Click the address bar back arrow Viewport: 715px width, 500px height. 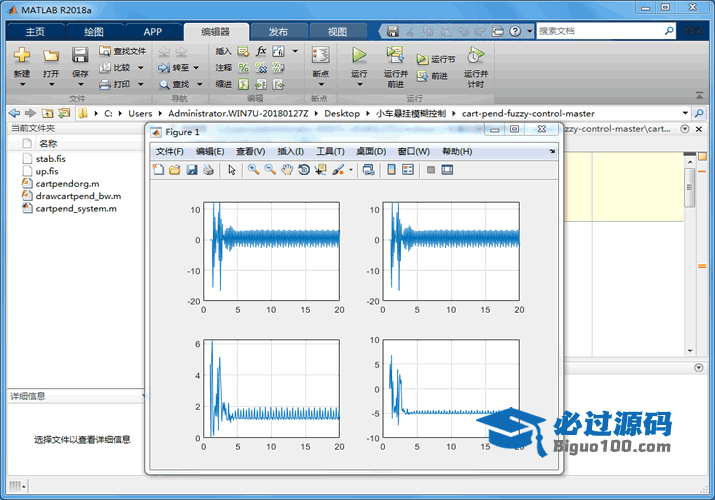click(x=14, y=113)
